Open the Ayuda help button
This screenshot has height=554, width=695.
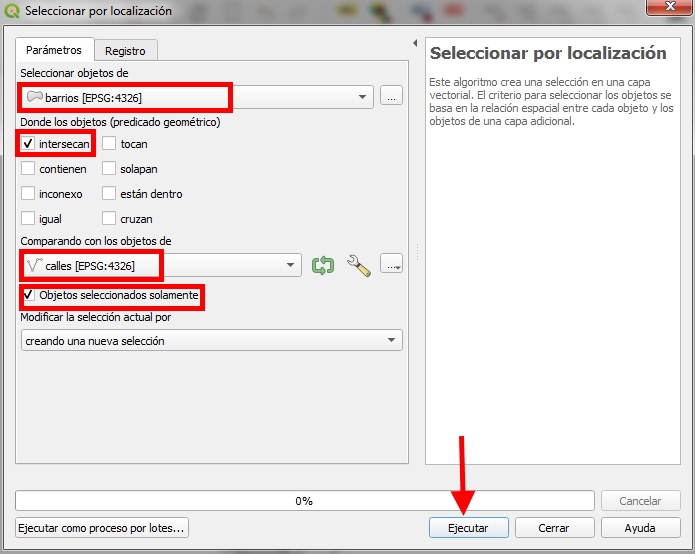[640, 528]
